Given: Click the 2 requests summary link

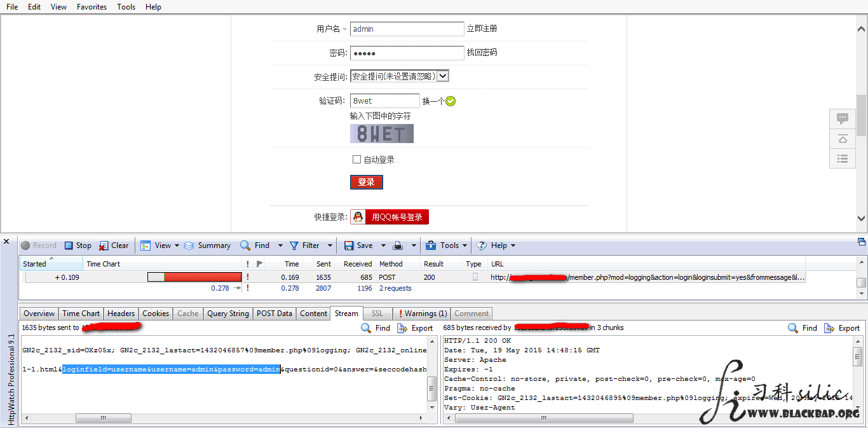Looking at the screenshot, I should (x=395, y=288).
